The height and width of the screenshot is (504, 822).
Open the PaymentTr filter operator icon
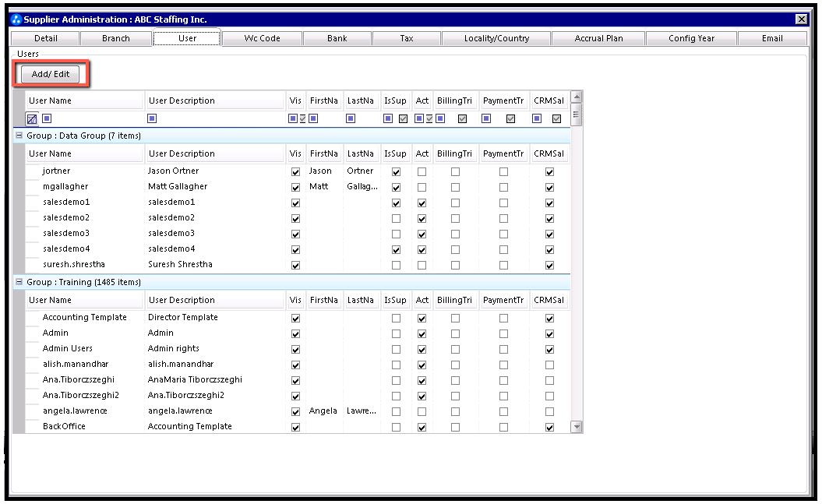[x=486, y=118]
